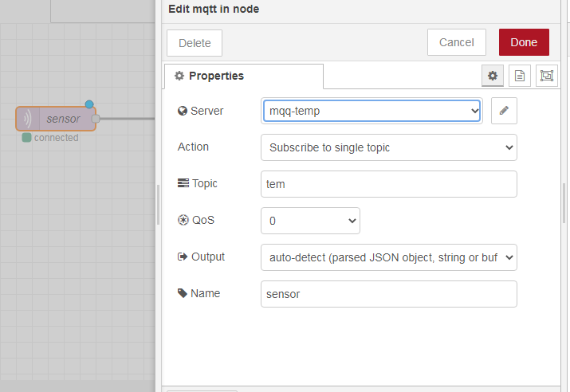Click the blue changed dot on sensor node
Screen dimensions: 570x392
coord(89,104)
